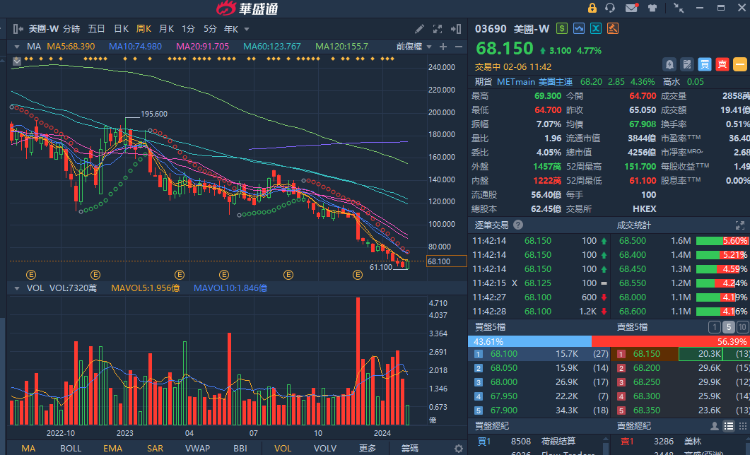Switch to 月K monthly chart tab
The width and height of the screenshot is (750, 455).
pos(166,29)
